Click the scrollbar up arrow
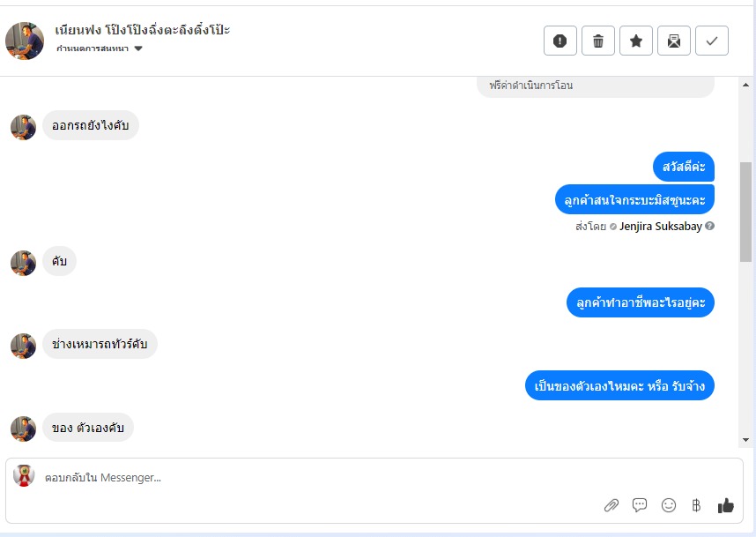Screen dimensions: 756x537 [746, 85]
